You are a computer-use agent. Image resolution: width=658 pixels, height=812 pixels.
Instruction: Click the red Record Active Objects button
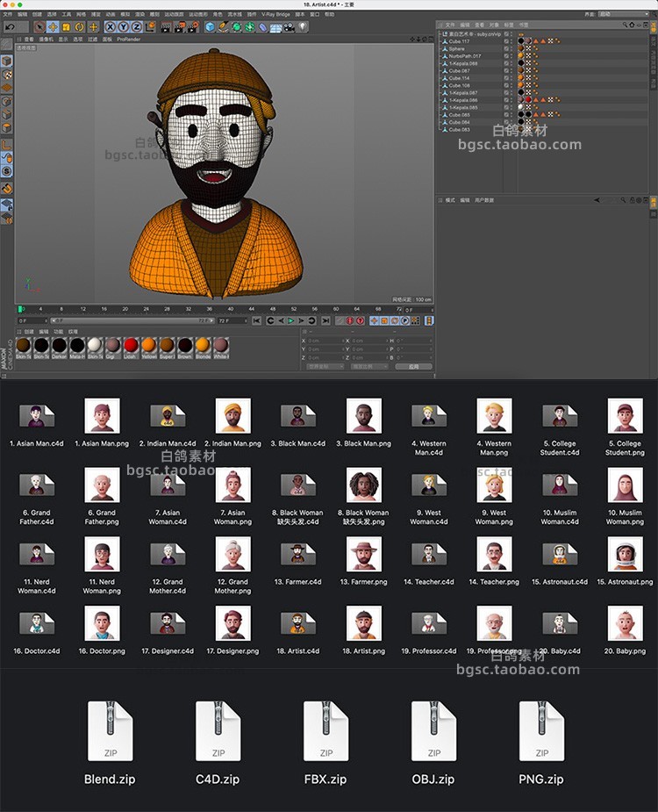[350, 321]
